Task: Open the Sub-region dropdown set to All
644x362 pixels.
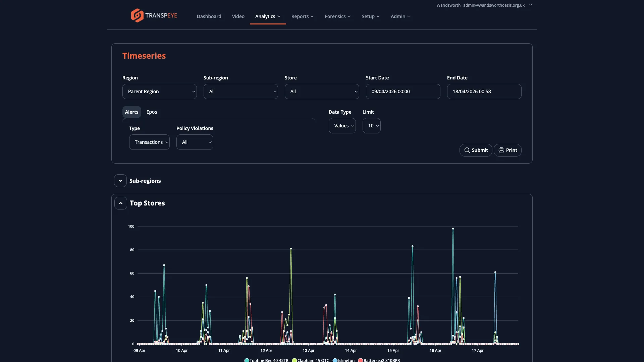Action: [240, 91]
